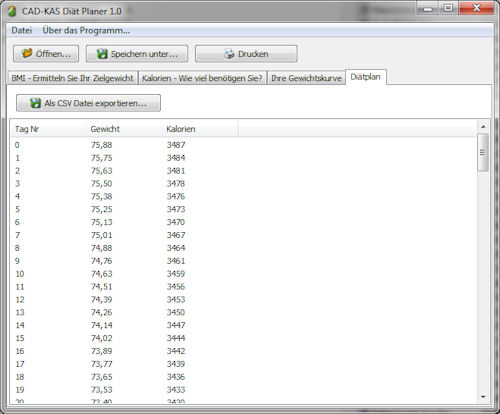
Task: Open the Ihre Gewichtskurve tab
Action: [x=306, y=78]
